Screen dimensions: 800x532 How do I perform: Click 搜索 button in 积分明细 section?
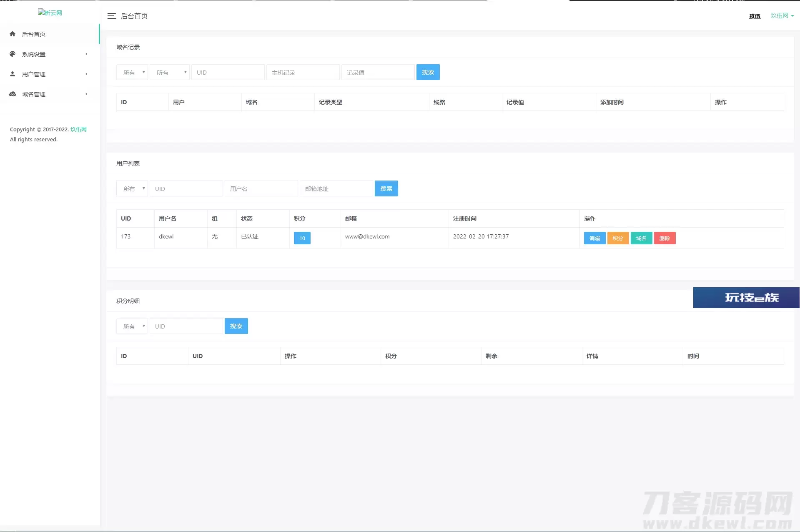tap(236, 326)
